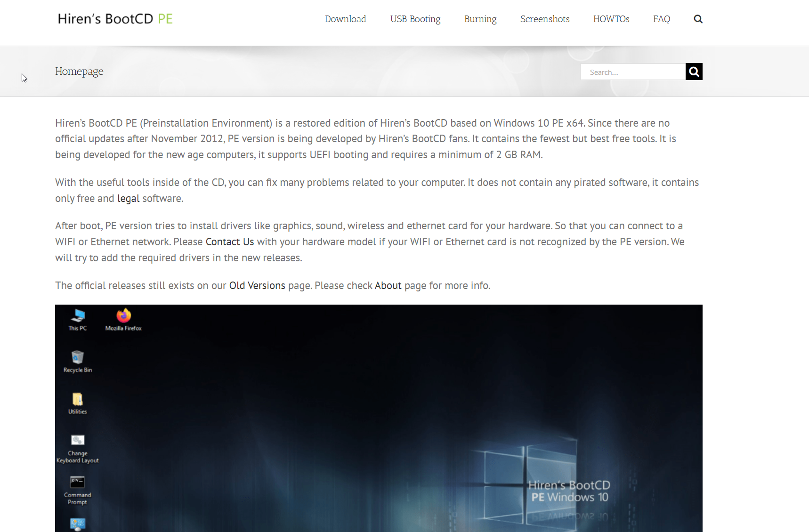
Task: Click Command Prompt icon in the screenshot
Action: (78, 491)
